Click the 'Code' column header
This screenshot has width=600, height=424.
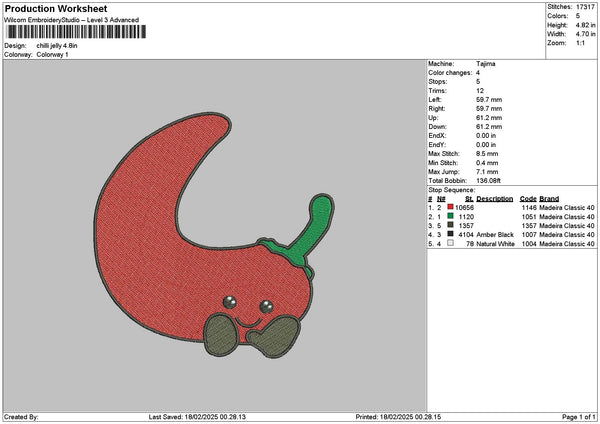click(528, 199)
